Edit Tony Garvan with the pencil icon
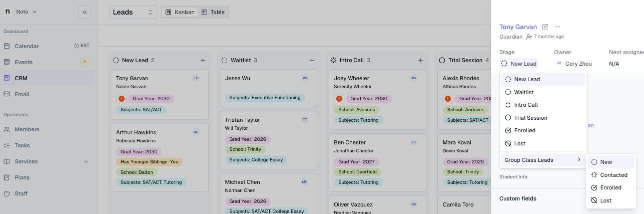This screenshot has height=214, width=644. [x=545, y=27]
